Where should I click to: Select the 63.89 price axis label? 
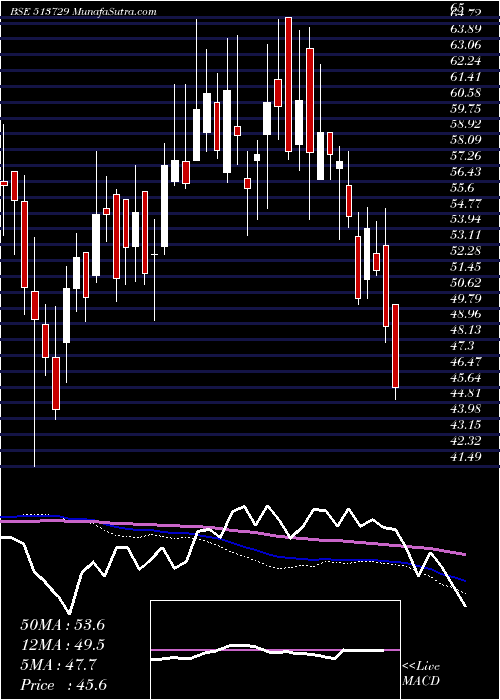click(x=466, y=29)
